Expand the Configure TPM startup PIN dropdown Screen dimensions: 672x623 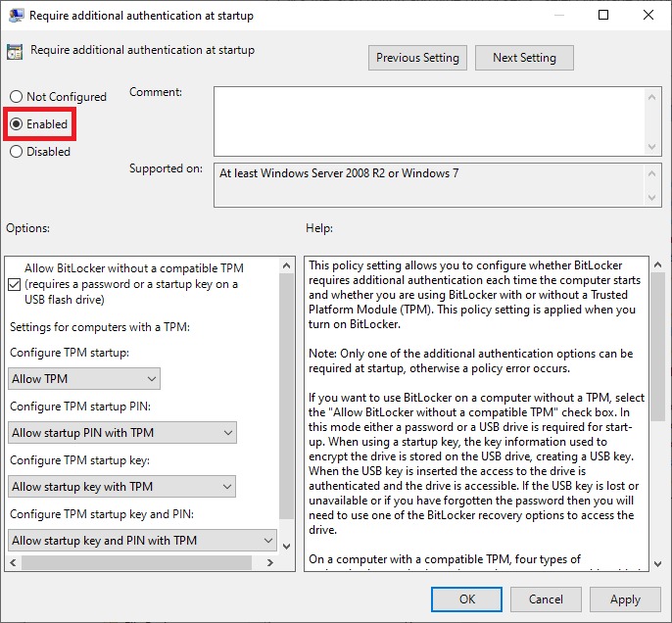click(x=122, y=432)
